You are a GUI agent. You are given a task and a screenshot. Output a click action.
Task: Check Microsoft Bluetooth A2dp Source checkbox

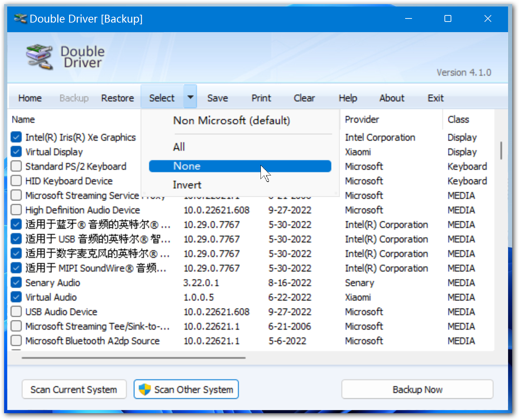[x=16, y=341]
